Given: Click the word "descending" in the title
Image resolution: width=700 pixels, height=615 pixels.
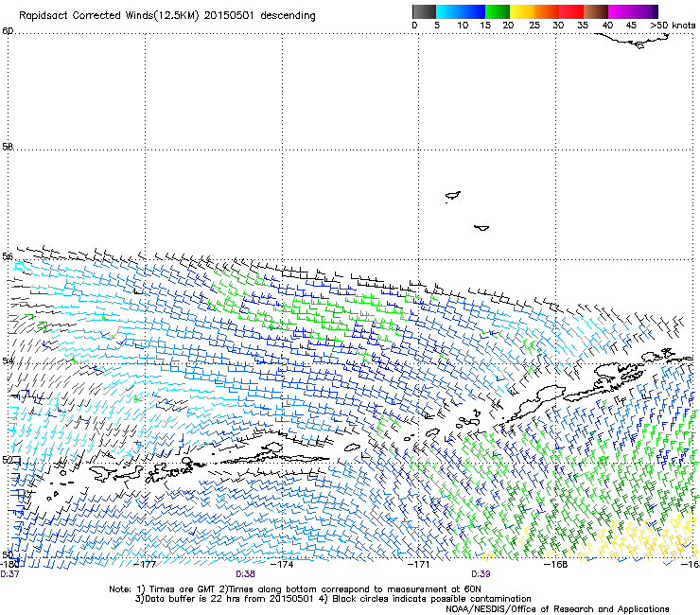Looking at the screenshot, I should pyautogui.click(x=288, y=16).
